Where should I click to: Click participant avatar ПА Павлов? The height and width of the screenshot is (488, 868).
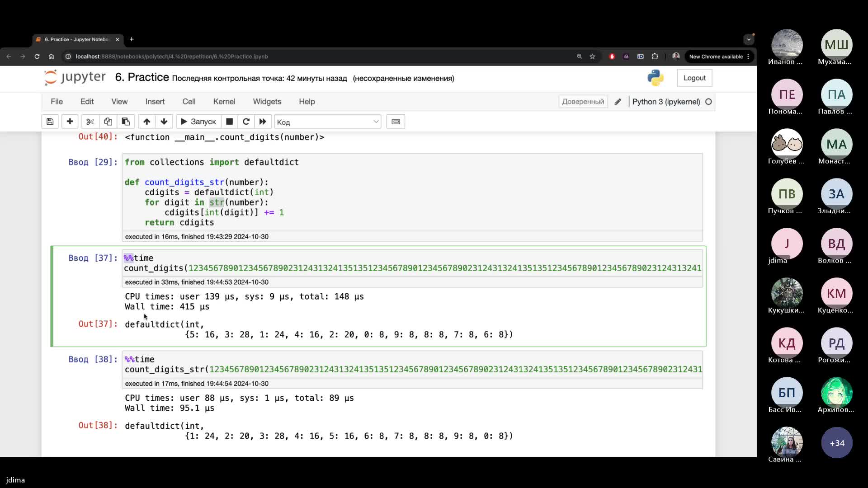[x=836, y=94]
